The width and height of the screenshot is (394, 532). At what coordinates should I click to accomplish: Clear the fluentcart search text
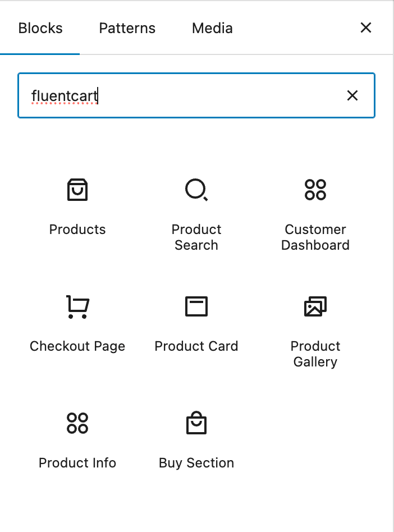coord(352,95)
